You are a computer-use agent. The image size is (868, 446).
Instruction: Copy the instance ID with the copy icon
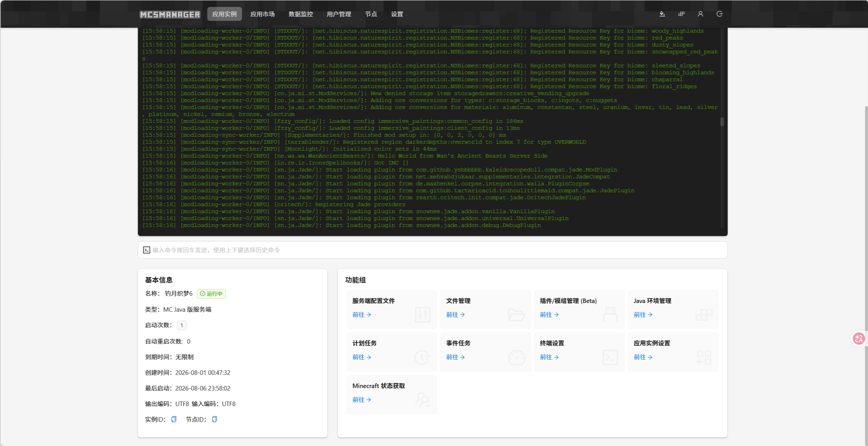(174, 419)
